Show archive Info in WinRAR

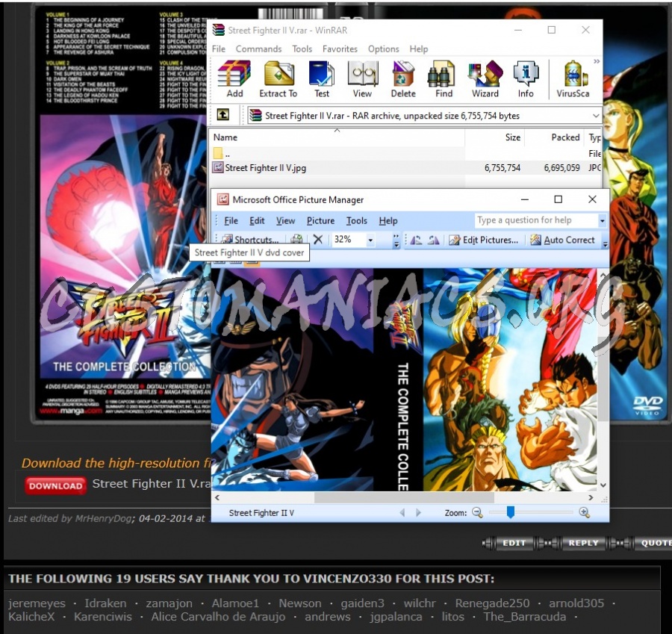pos(526,79)
